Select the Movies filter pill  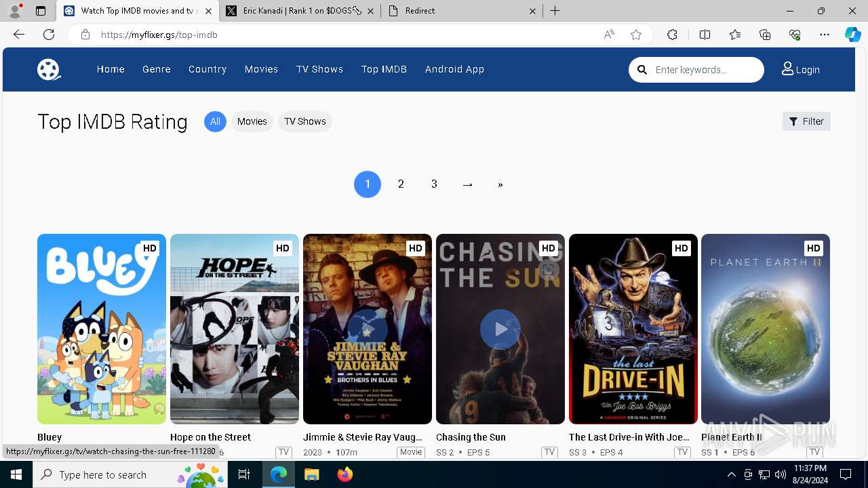[252, 121]
